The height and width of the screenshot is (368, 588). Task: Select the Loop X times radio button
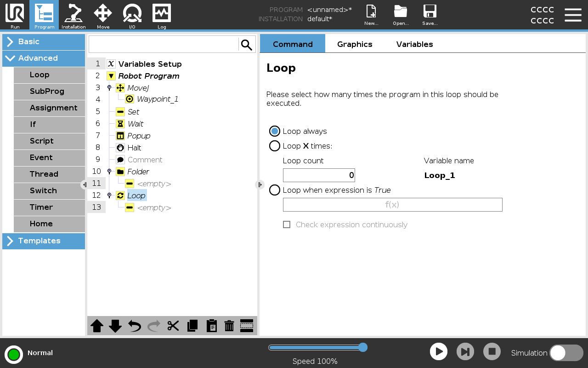tap(275, 146)
